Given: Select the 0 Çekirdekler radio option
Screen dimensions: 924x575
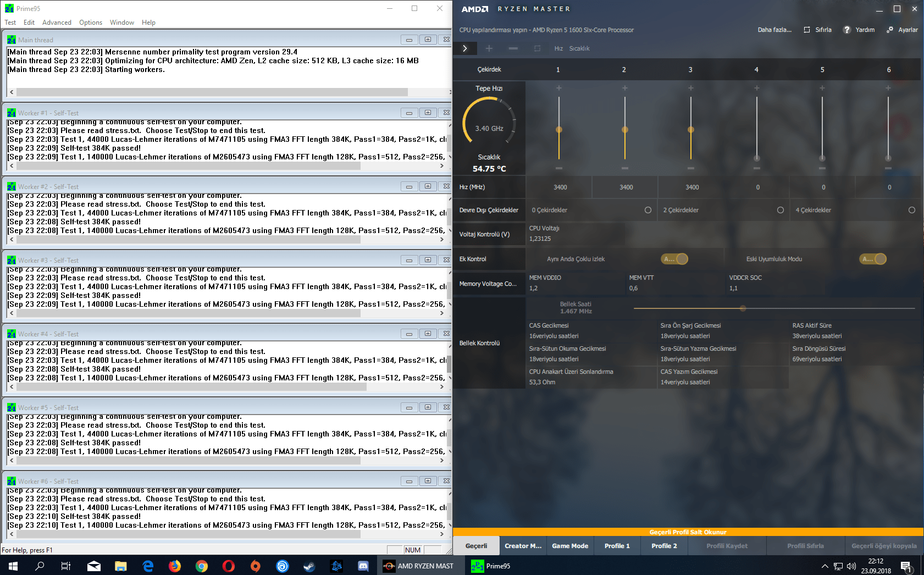Looking at the screenshot, I should click(648, 210).
